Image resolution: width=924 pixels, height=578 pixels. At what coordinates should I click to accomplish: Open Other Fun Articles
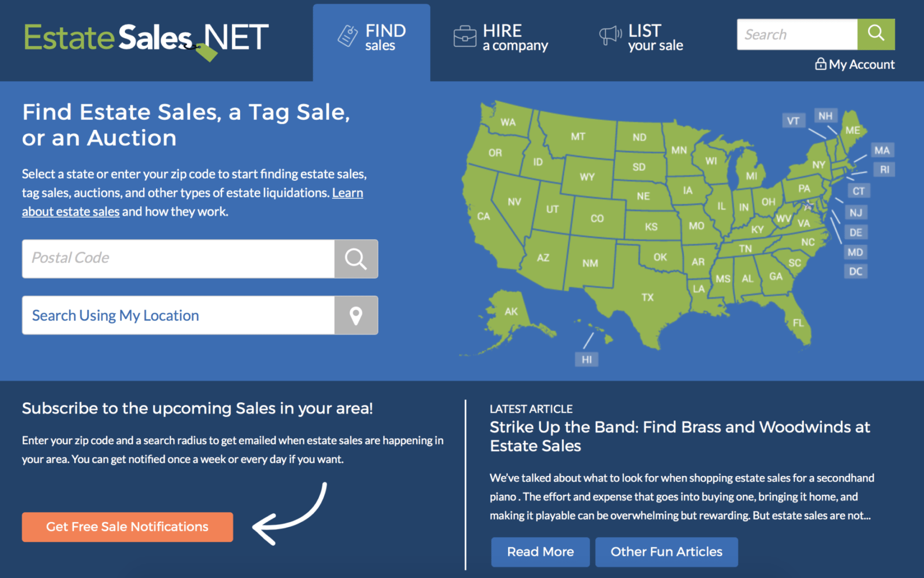click(x=666, y=552)
